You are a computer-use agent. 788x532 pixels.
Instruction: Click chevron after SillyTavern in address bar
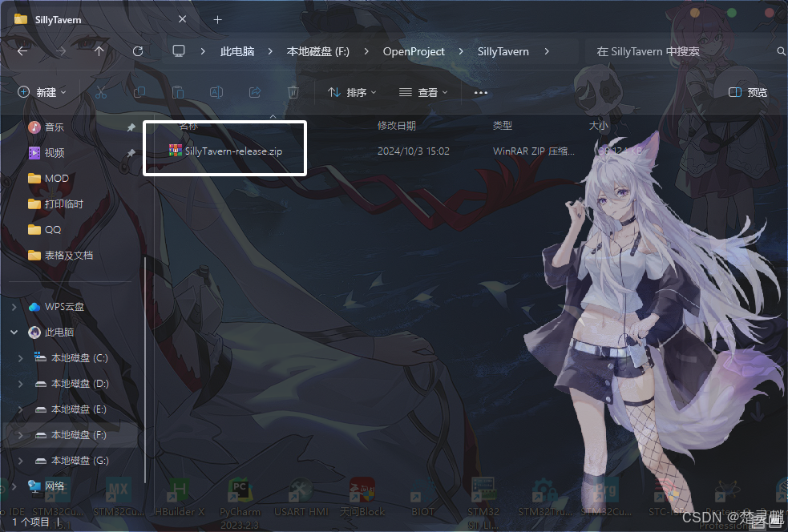547,51
